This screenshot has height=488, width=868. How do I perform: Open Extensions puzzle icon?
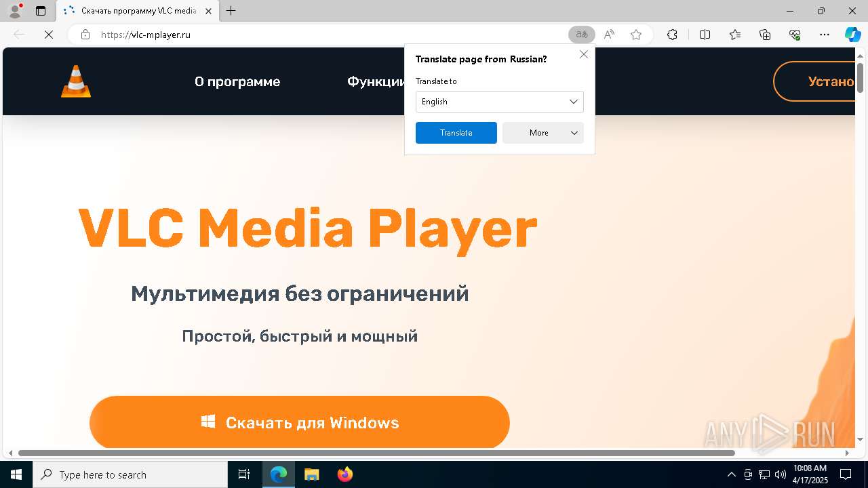tap(672, 35)
